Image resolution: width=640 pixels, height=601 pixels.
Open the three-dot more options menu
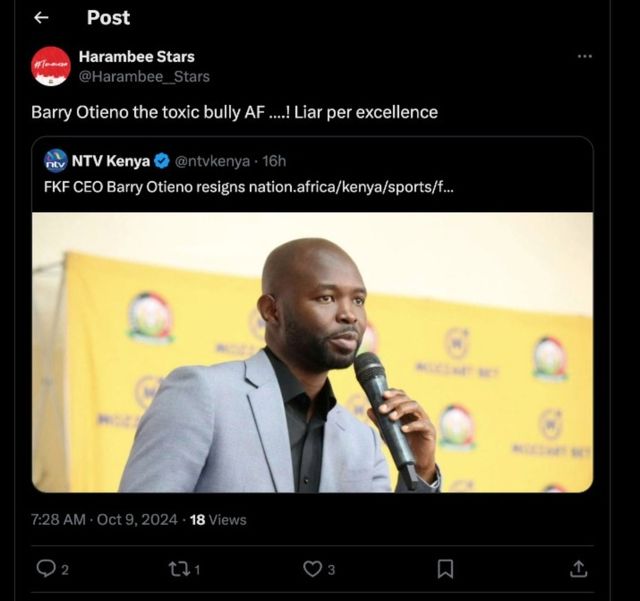pyautogui.click(x=585, y=56)
